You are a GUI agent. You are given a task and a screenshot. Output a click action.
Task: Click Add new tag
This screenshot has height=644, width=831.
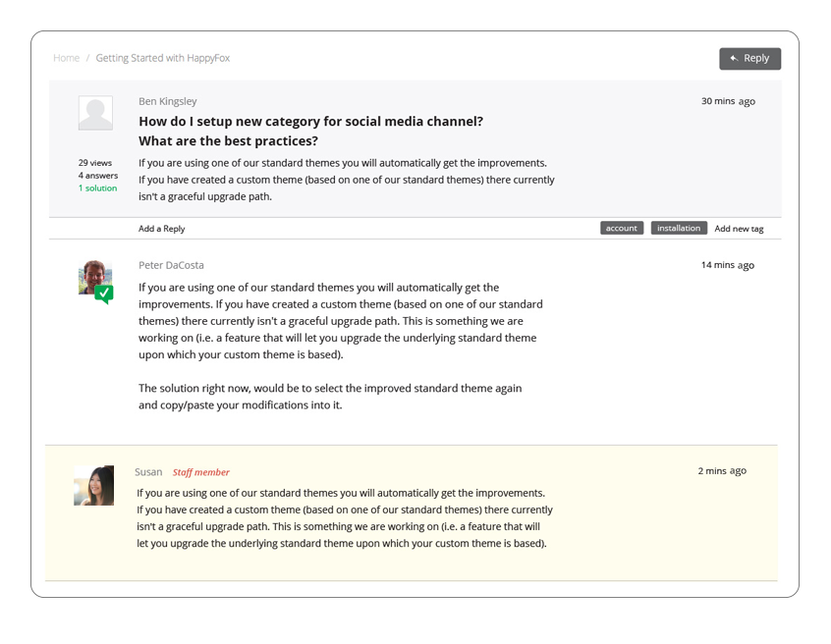click(x=739, y=229)
